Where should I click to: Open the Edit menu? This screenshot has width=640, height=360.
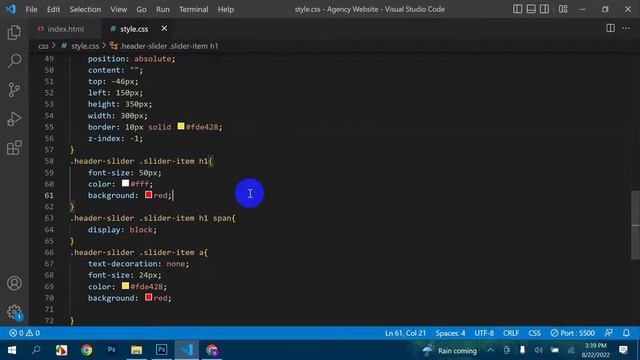(53, 9)
